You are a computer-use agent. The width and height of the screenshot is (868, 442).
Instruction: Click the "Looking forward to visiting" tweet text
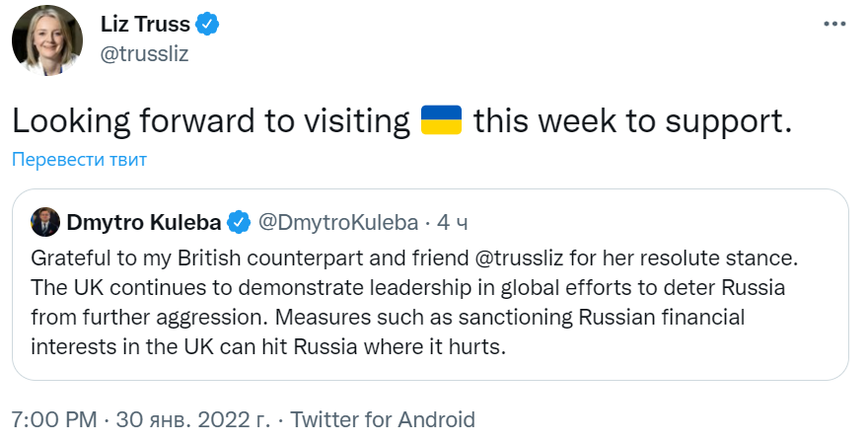click(x=210, y=120)
